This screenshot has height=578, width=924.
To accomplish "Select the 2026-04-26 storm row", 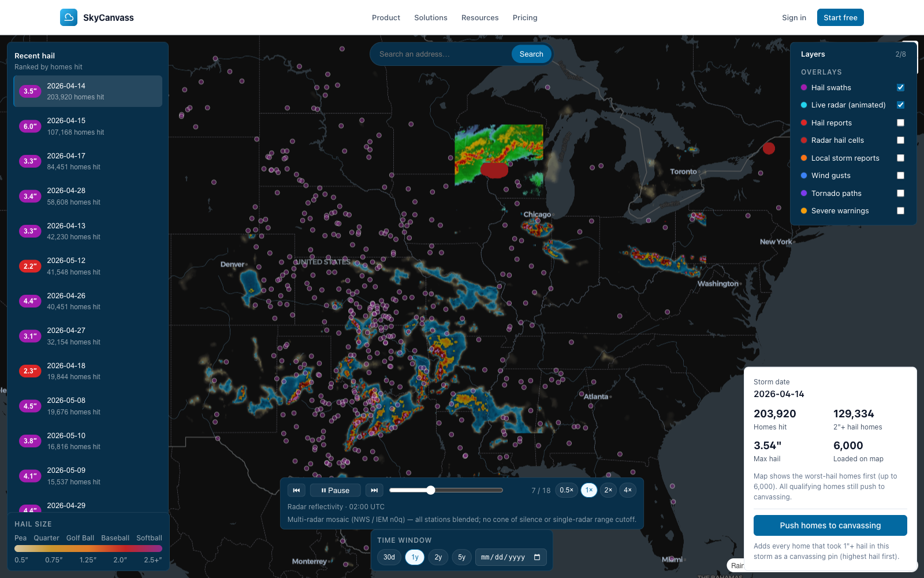I will click(88, 301).
